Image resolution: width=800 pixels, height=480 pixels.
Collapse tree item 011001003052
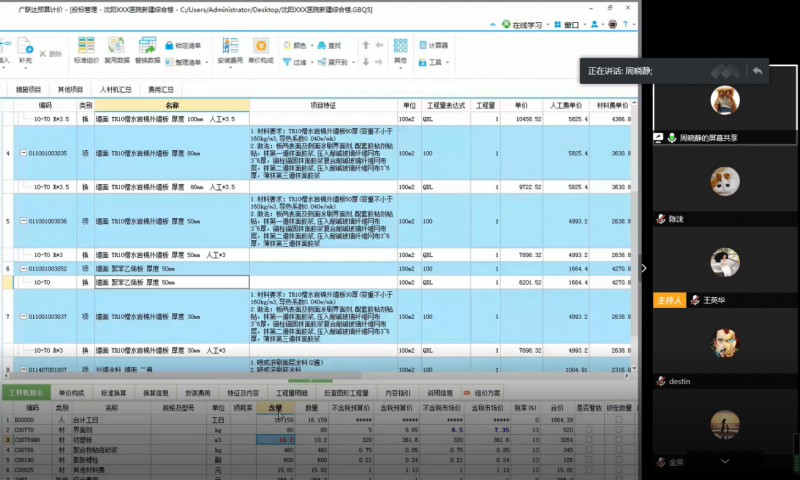click(x=24, y=269)
